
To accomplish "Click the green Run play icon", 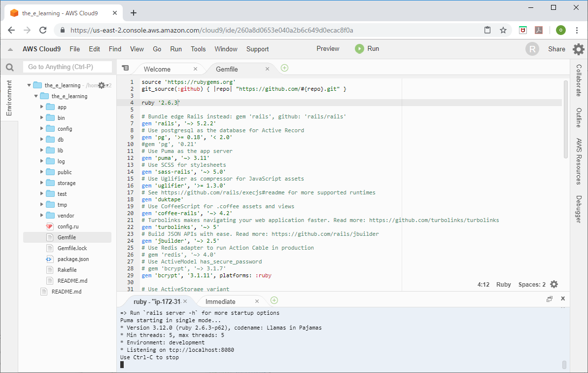I will pos(359,49).
